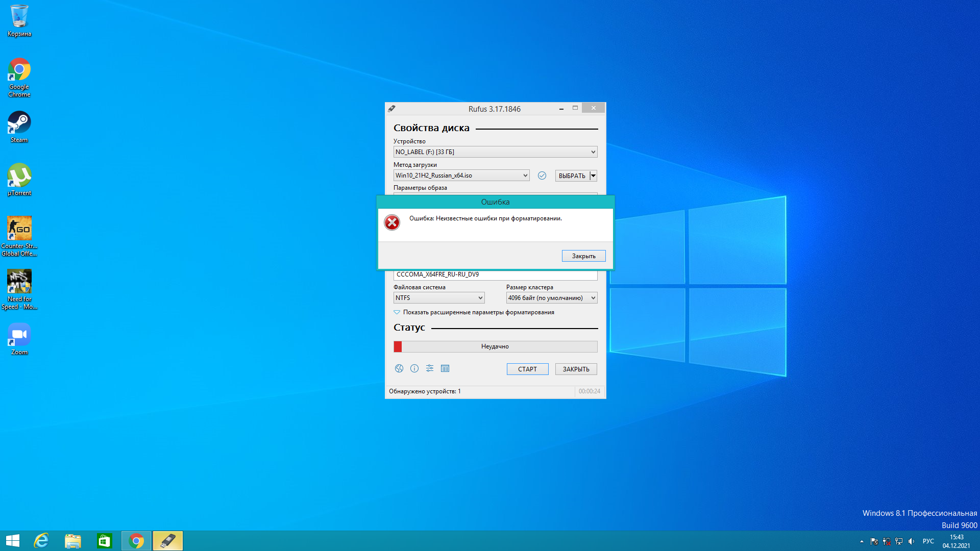This screenshot has height=551, width=980.
Task: Click the СТАРТ button
Action: click(527, 369)
